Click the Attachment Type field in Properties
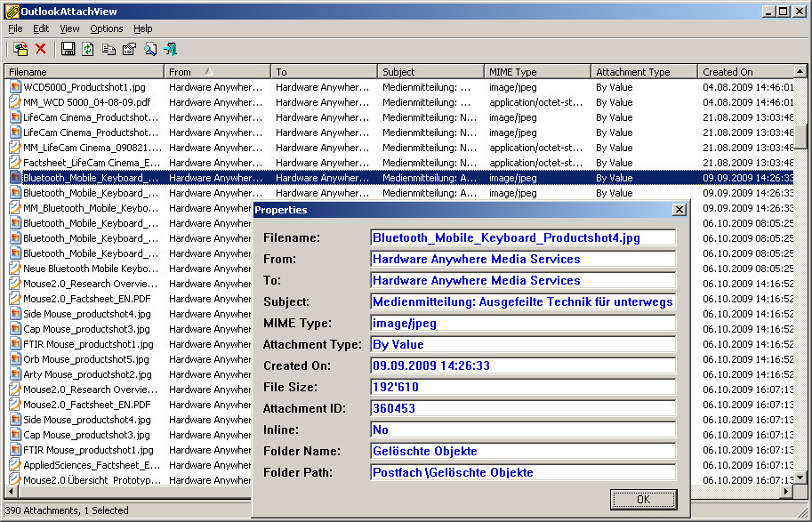812x522 pixels. click(523, 344)
